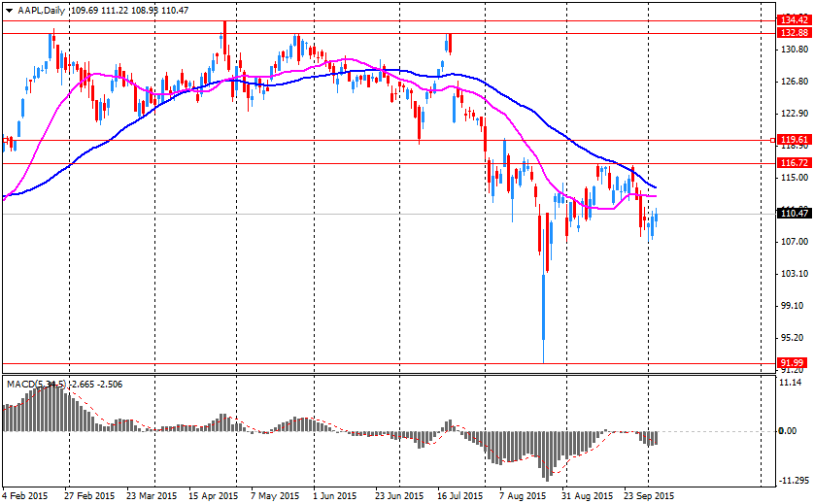This screenshot has height=504, width=814.
Task: Click the 126.80 price scale value
Action: point(795,82)
